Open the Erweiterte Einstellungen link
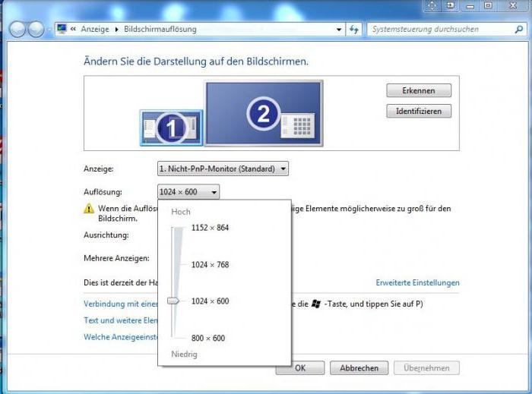This screenshot has height=394, width=532. pos(417,282)
